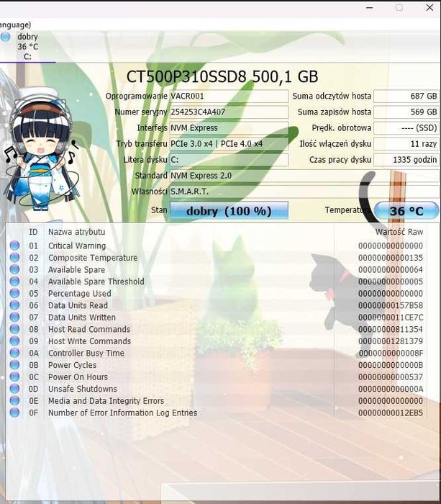Click the blue status orb for Critical Warning
The image size is (441, 504).
(x=14, y=246)
